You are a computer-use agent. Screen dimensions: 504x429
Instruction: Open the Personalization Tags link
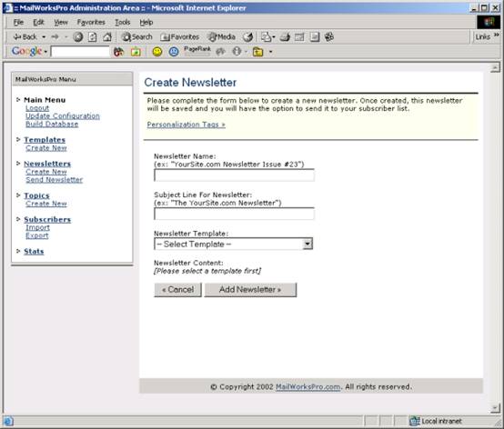coord(186,125)
